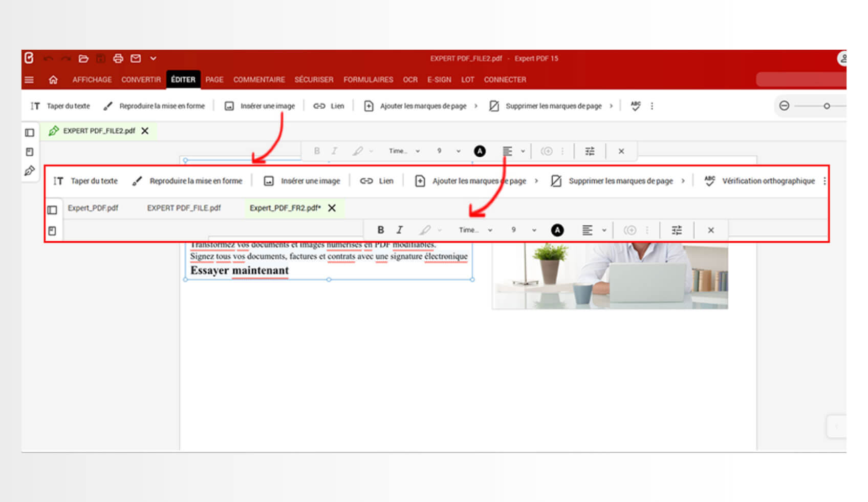Click Lien in the enlarged toolbar

(377, 181)
